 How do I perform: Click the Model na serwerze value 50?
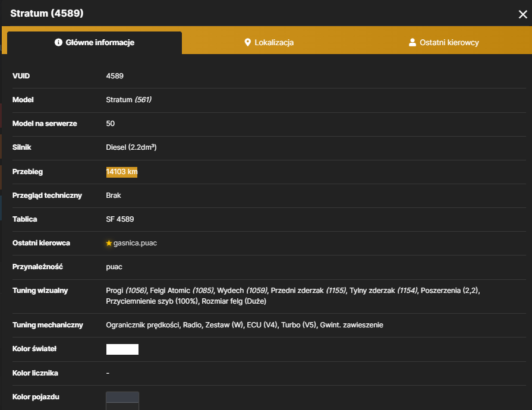click(x=111, y=124)
